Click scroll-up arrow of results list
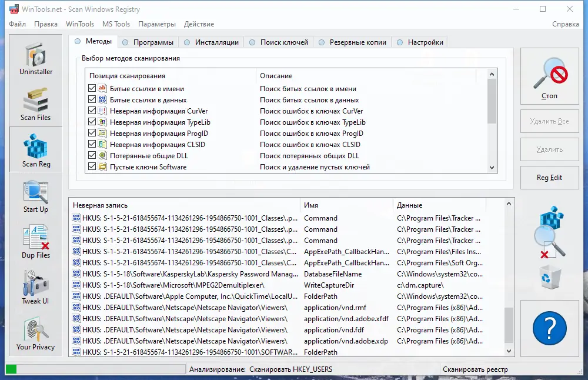Screen dimensions: 588x380 point(509,204)
